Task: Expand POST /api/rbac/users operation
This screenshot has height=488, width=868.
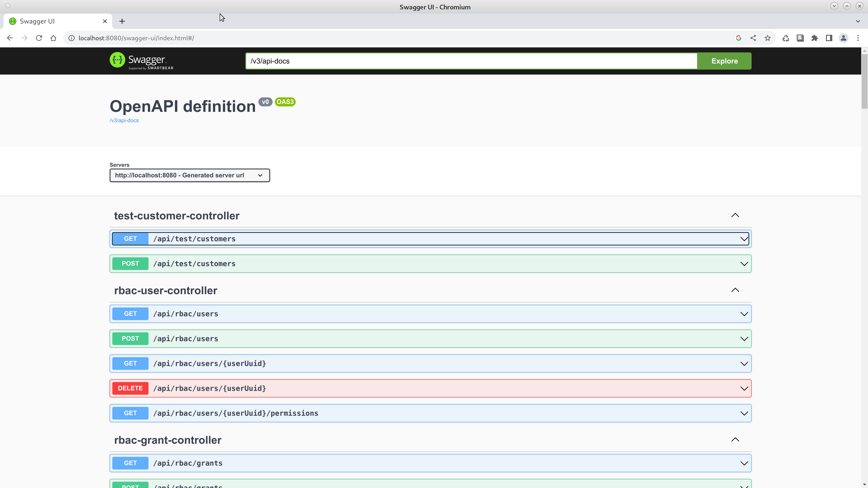Action: tap(430, 339)
